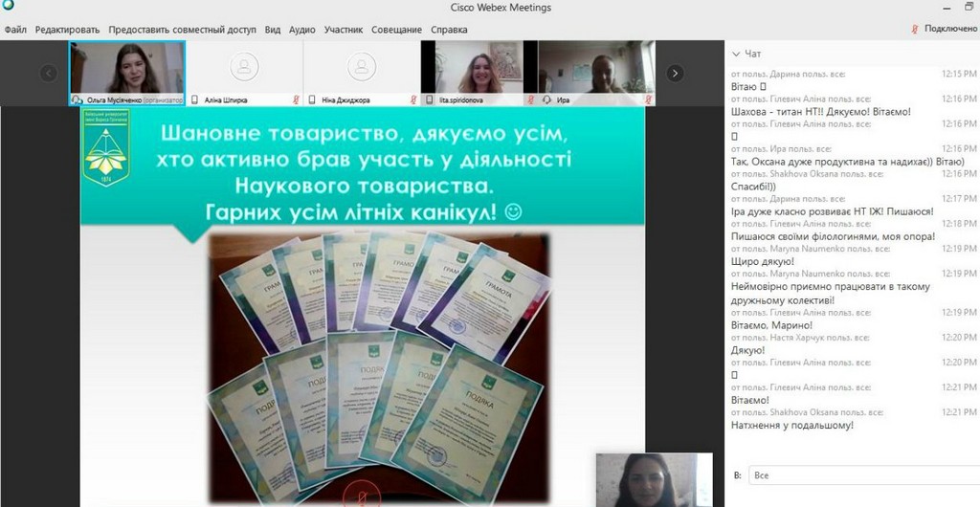Click phone device icon beside Ніна Джиджора
Image resolution: width=980 pixels, height=507 pixels.
point(312,99)
